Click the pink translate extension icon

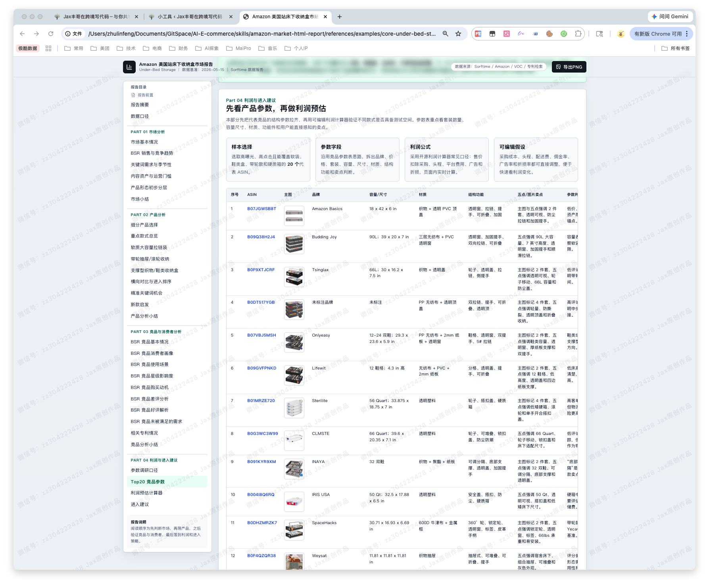(x=507, y=34)
